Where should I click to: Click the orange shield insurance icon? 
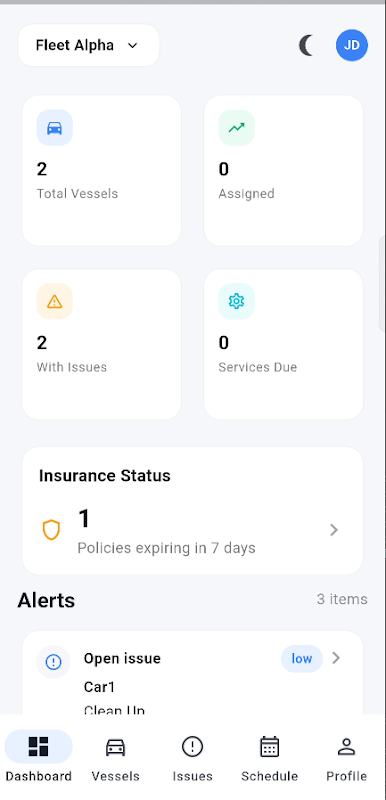tap(51, 530)
